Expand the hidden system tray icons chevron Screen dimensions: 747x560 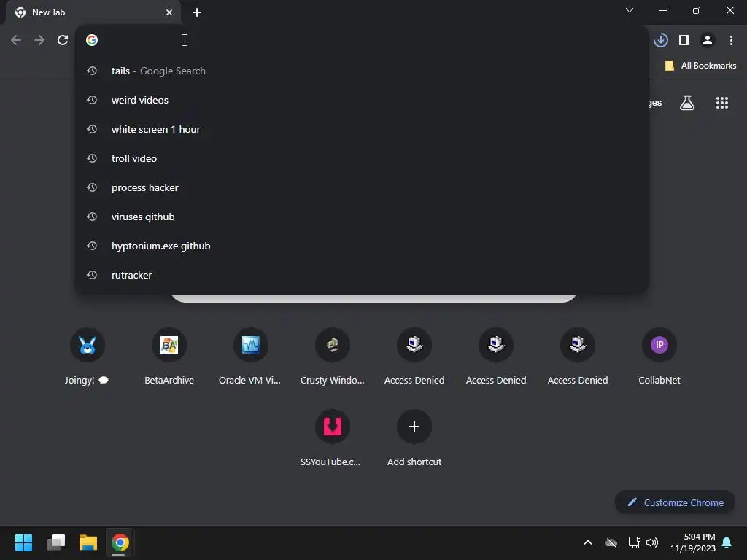(588, 542)
